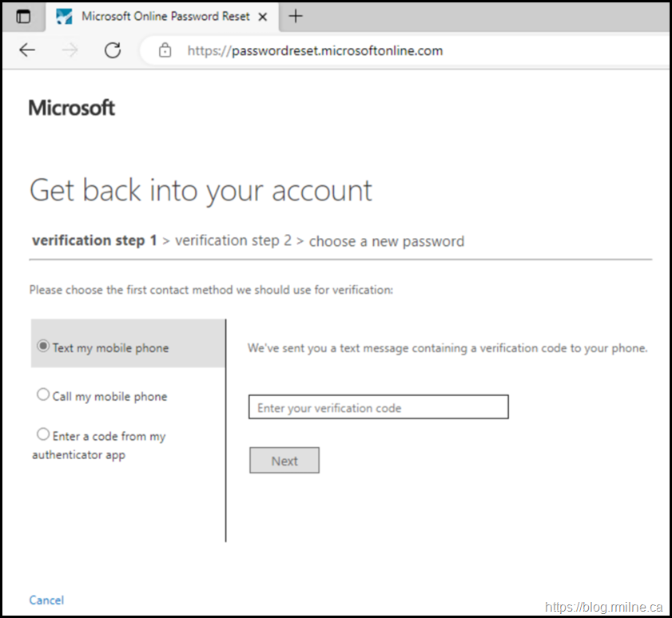672x618 pixels.
Task: Click the choose a new password step
Action: [386, 241]
